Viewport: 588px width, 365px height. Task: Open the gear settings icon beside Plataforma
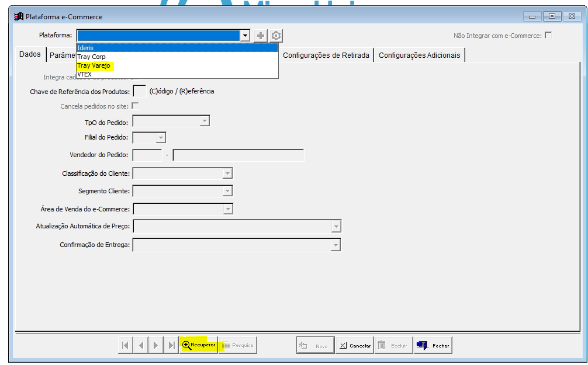pyautogui.click(x=276, y=36)
